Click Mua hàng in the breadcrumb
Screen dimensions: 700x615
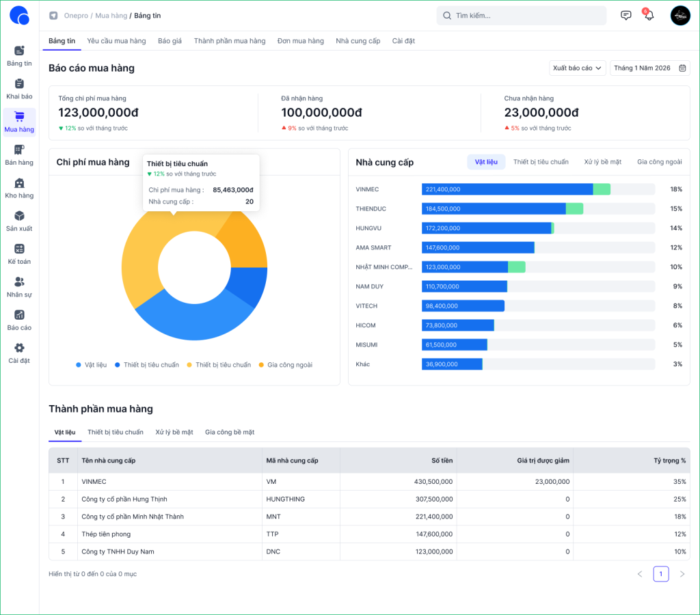[110, 15]
